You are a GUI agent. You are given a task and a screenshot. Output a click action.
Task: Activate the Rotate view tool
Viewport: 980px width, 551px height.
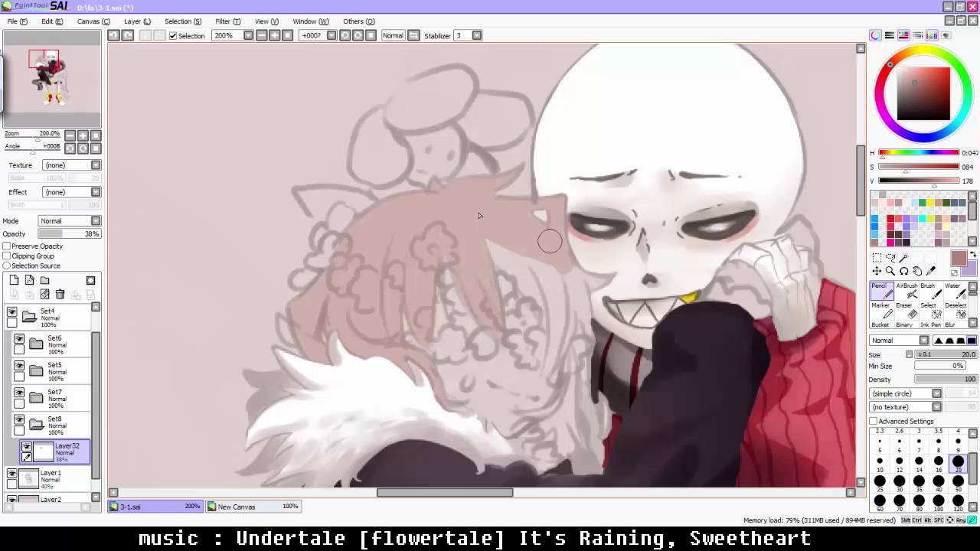pos(904,271)
